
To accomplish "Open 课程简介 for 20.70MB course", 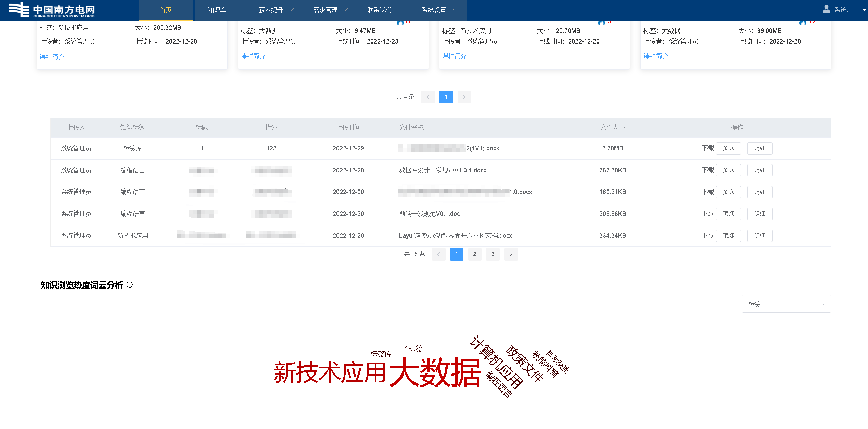I will coord(454,56).
